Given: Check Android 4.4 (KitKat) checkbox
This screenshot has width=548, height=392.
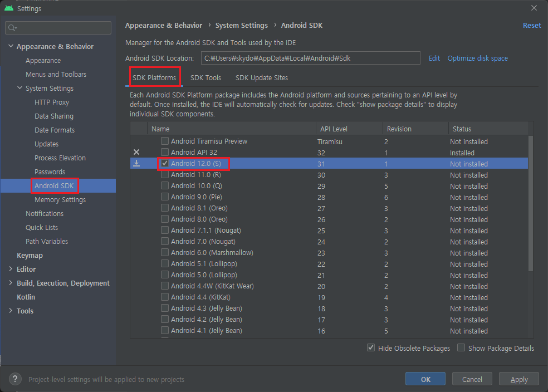Looking at the screenshot, I should pos(165,297).
